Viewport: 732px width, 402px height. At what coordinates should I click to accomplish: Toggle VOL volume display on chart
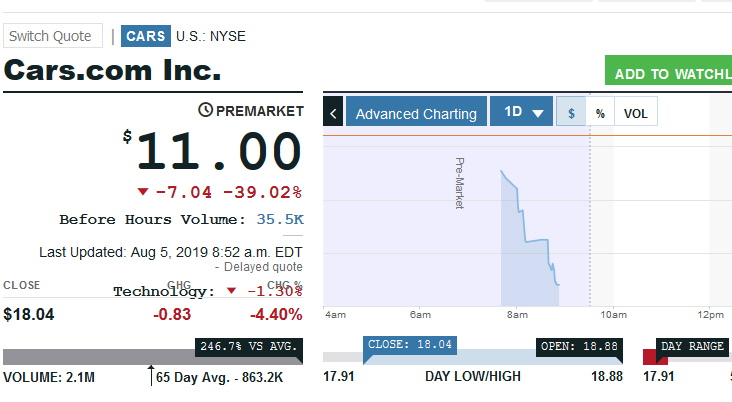click(635, 113)
